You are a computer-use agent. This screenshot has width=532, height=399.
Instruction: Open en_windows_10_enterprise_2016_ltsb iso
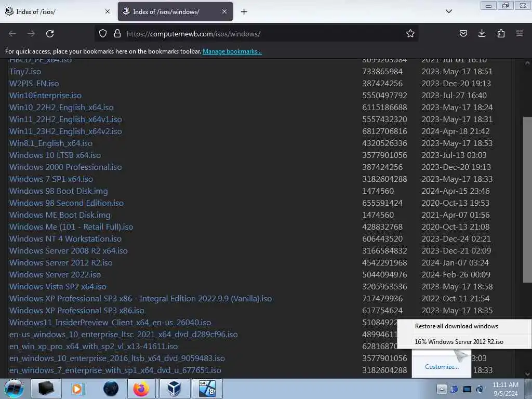(117, 358)
